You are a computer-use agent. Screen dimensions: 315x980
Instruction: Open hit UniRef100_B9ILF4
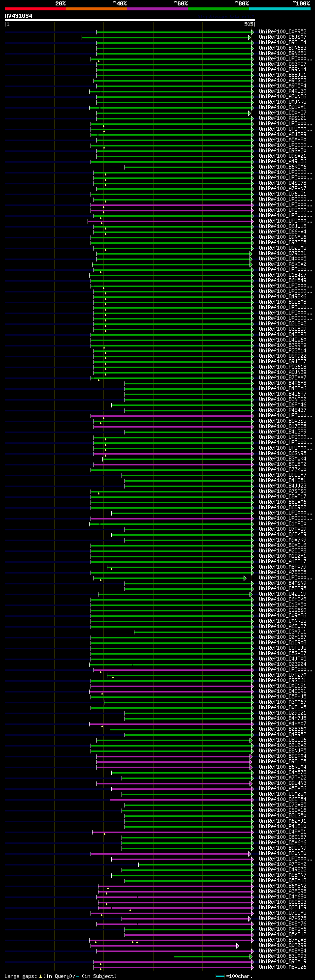(x=283, y=43)
